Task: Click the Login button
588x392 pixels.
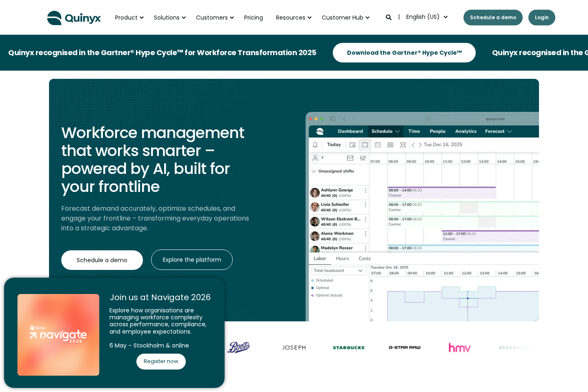Action: [x=541, y=18]
